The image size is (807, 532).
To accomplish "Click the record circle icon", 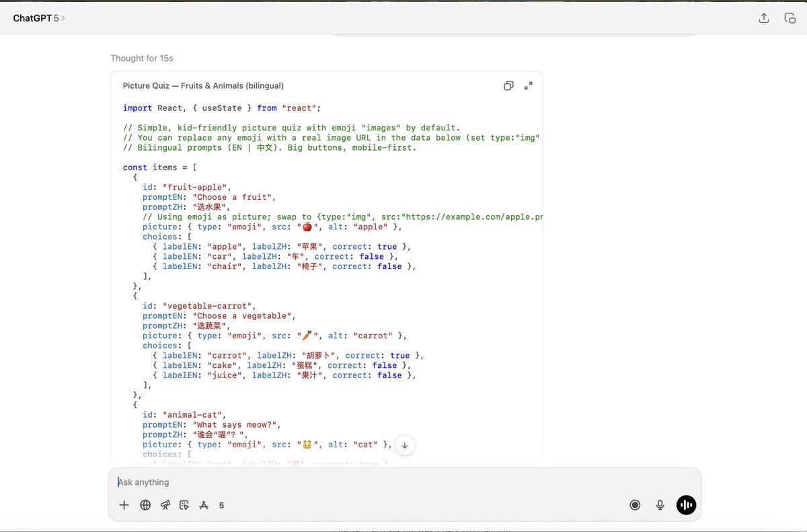I will pyautogui.click(x=635, y=505).
